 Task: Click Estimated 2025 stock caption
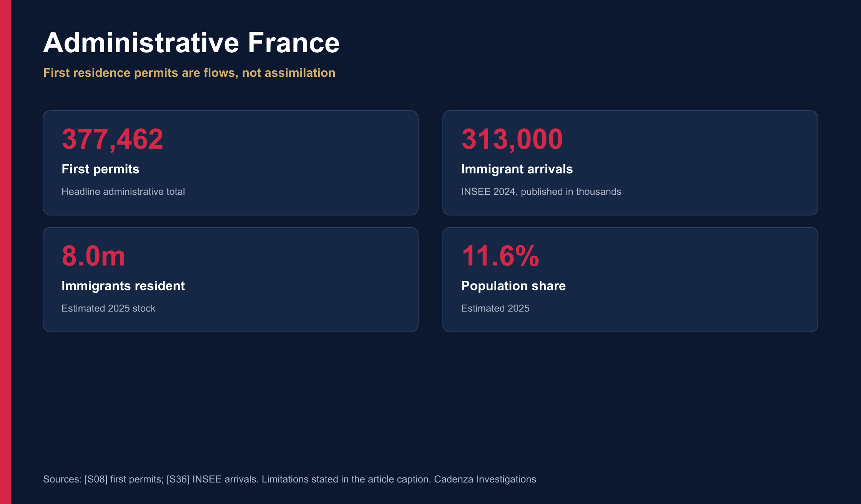tap(108, 308)
